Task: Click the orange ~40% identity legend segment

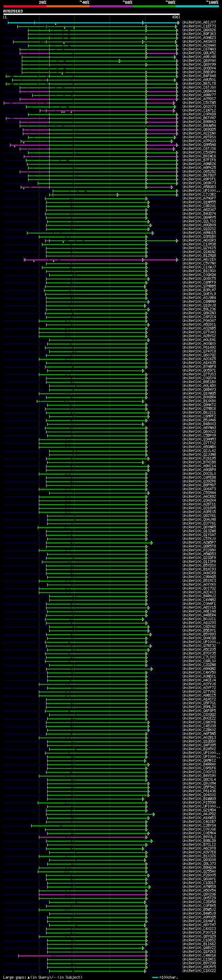Action: point(68,6)
